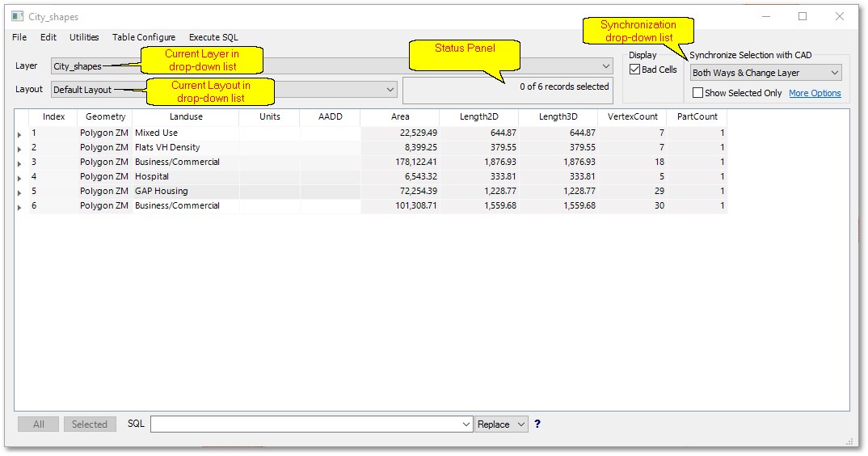Click the AADD column header

pos(330,116)
